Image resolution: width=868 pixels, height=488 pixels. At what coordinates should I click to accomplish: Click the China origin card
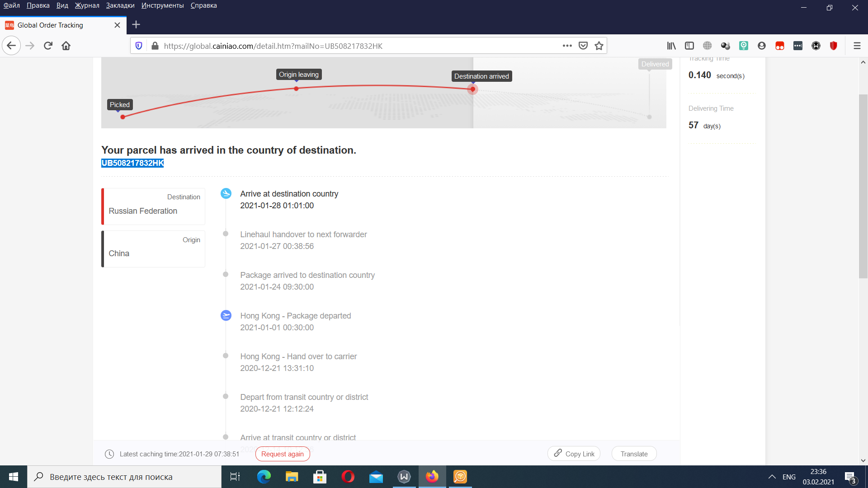[153, 249]
